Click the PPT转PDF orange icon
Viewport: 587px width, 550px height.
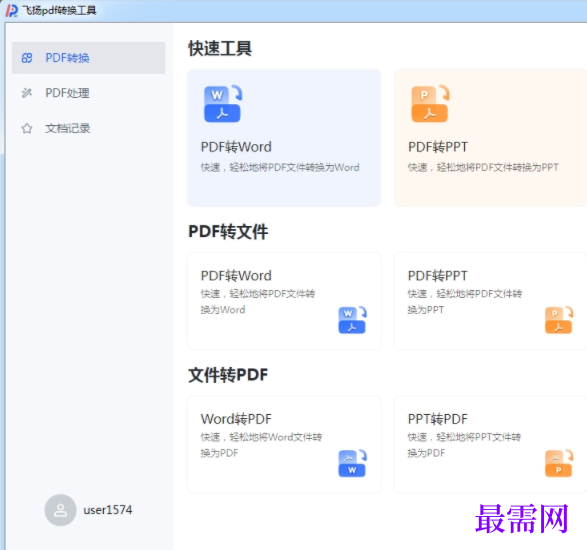(559, 463)
